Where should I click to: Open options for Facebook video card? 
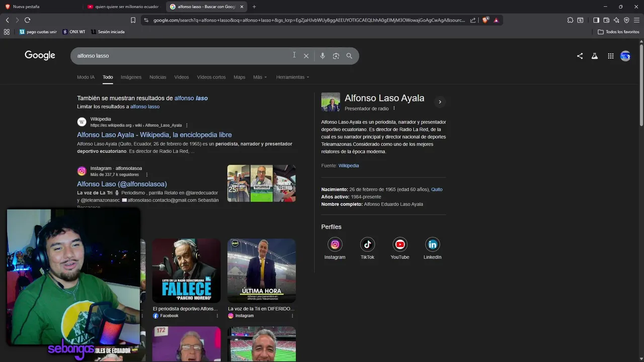pos(217,316)
